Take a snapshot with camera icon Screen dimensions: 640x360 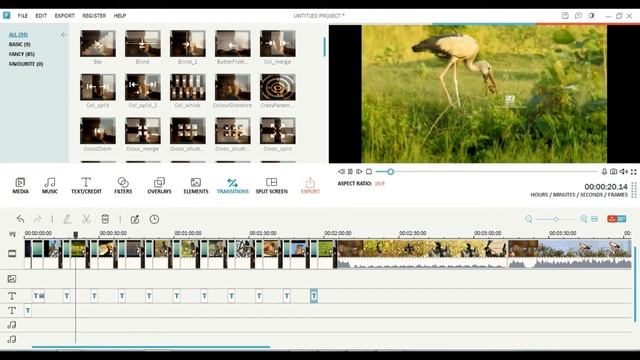tap(613, 172)
